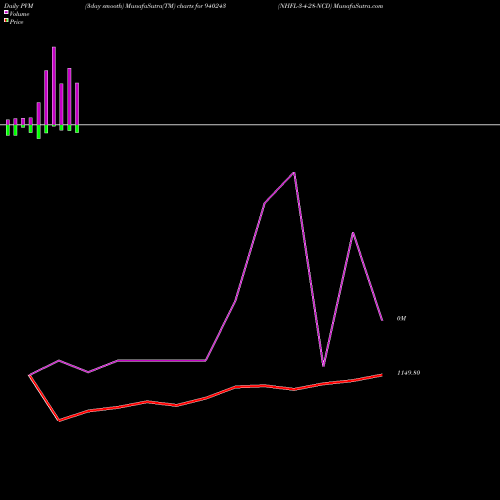Click the lowest dip of the red price line
Screen dimensions: 500x500
(x=59, y=420)
